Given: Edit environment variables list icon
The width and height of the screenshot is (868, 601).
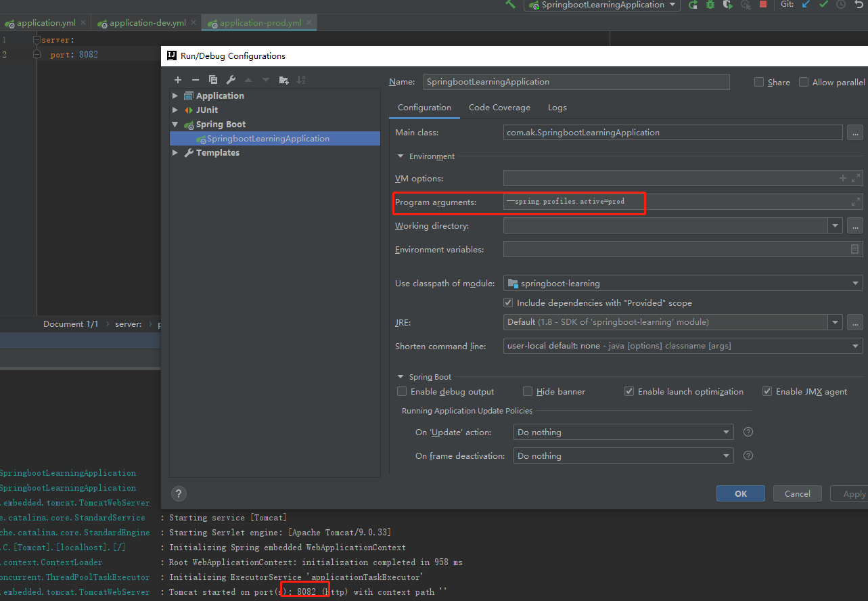Looking at the screenshot, I should [x=855, y=249].
